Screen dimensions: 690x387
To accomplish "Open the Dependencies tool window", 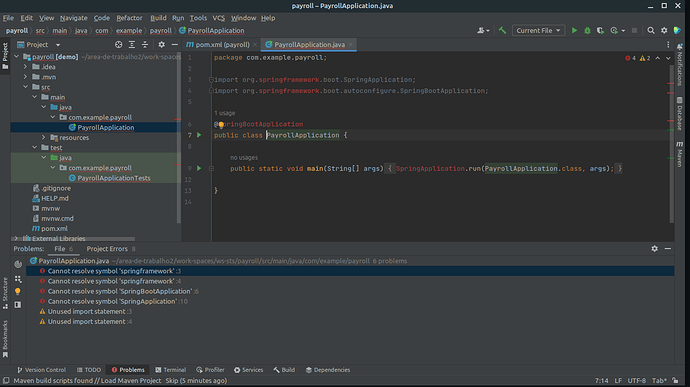I will tap(328, 370).
